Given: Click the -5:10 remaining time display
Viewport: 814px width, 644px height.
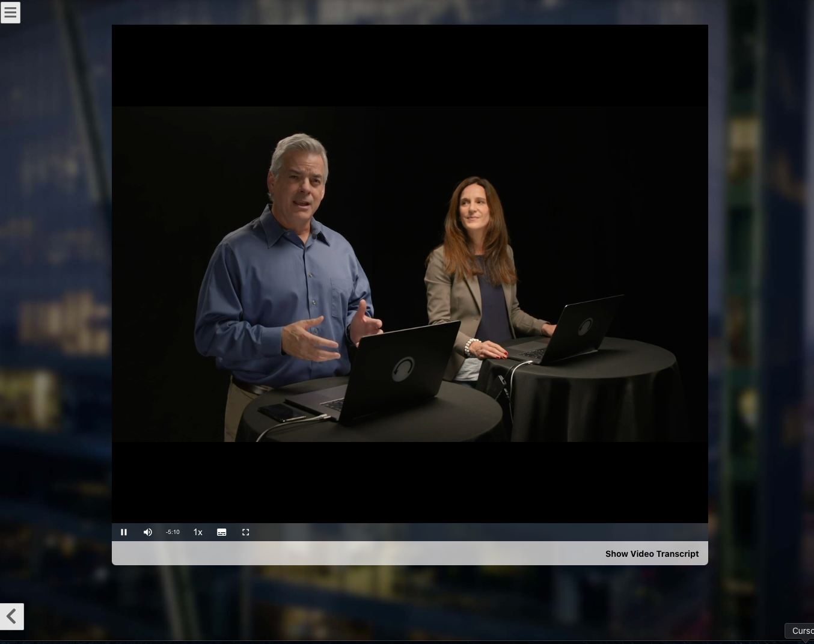Looking at the screenshot, I should point(173,532).
